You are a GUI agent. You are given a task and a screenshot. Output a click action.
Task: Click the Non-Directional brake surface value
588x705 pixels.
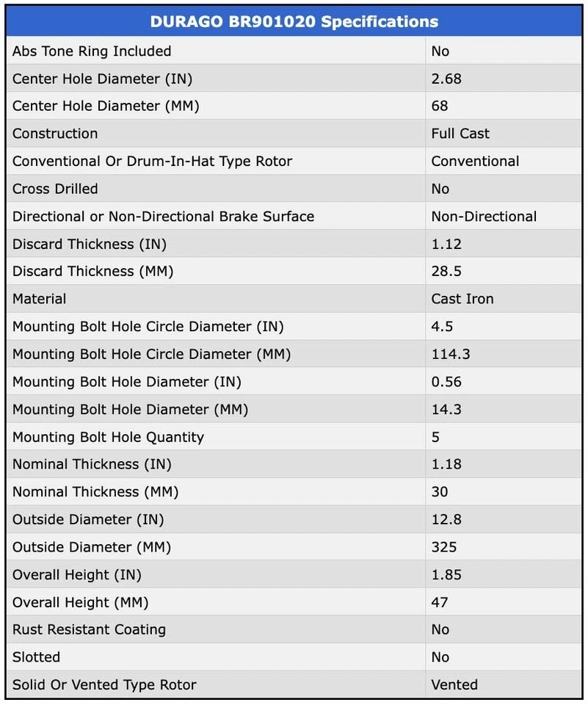click(x=484, y=217)
